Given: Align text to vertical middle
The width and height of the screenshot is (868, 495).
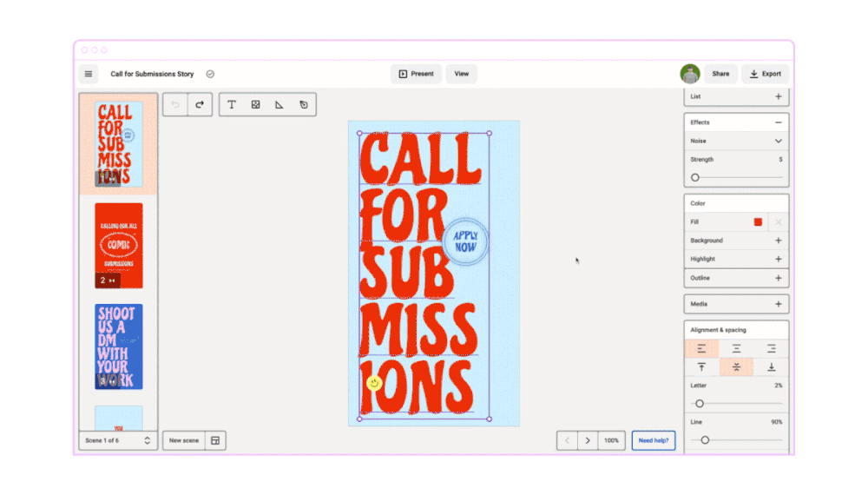Looking at the screenshot, I should [x=736, y=367].
